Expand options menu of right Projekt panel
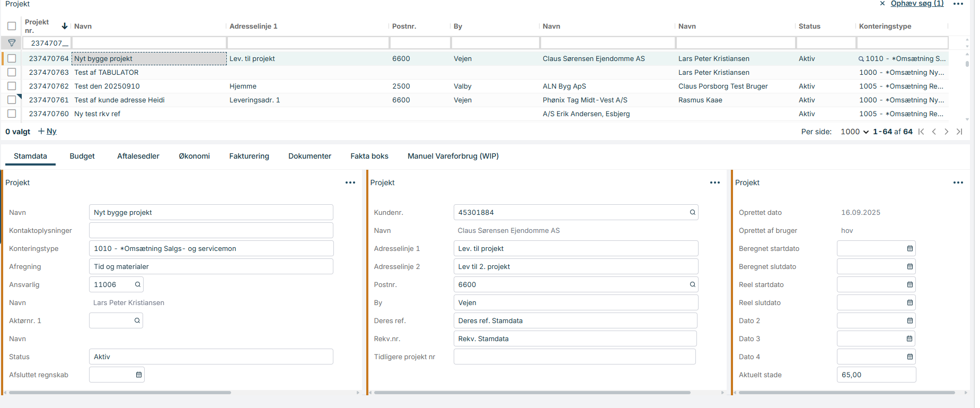The image size is (980, 408). click(958, 183)
